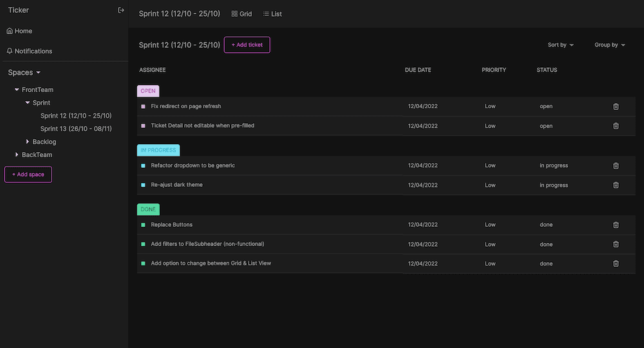Delete the 'Refactor dropdown to be generic' ticket

click(x=616, y=166)
